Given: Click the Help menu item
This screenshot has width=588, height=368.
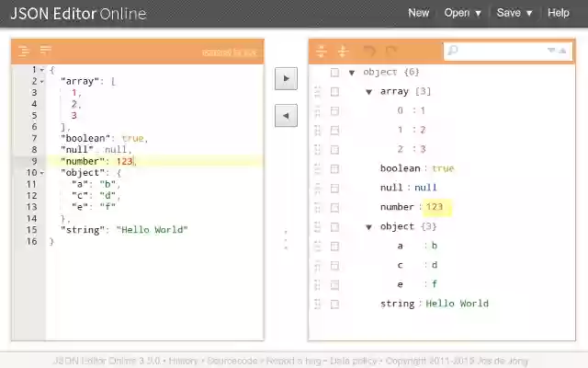Looking at the screenshot, I should [x=559, y=13].
